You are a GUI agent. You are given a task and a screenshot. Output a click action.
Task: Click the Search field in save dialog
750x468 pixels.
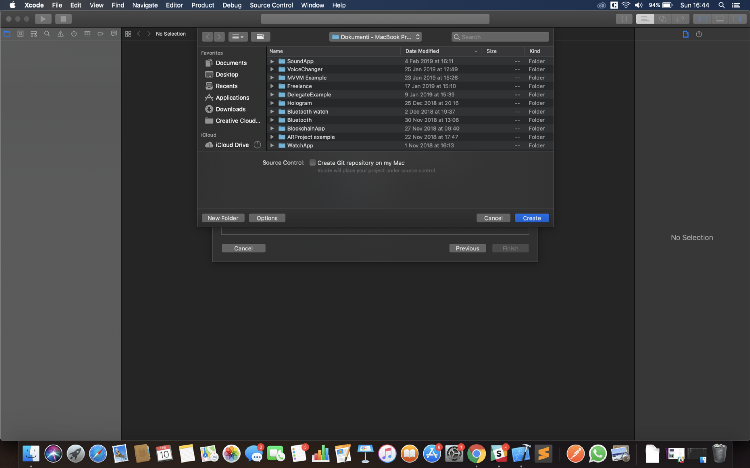tap(500, 37)
